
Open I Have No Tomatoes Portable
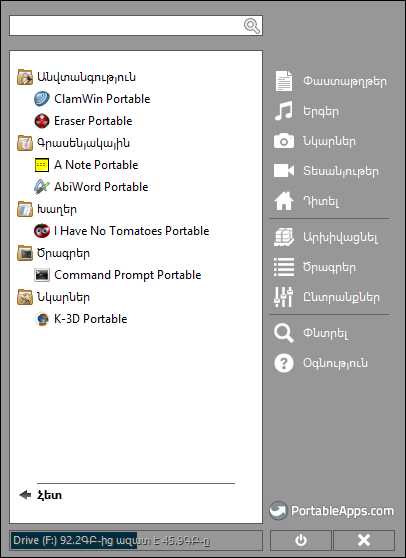(121, 231)
